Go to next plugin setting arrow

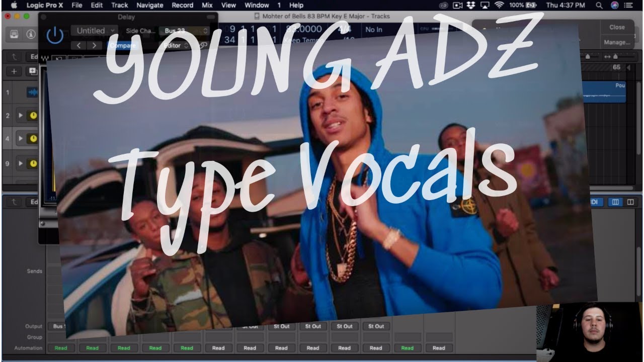click(94, 45)
